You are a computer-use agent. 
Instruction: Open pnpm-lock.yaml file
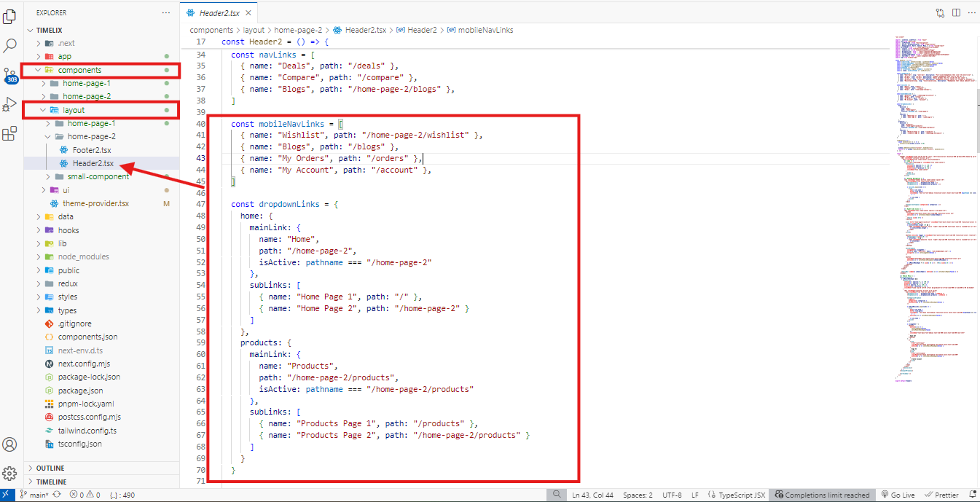point(101,404)
